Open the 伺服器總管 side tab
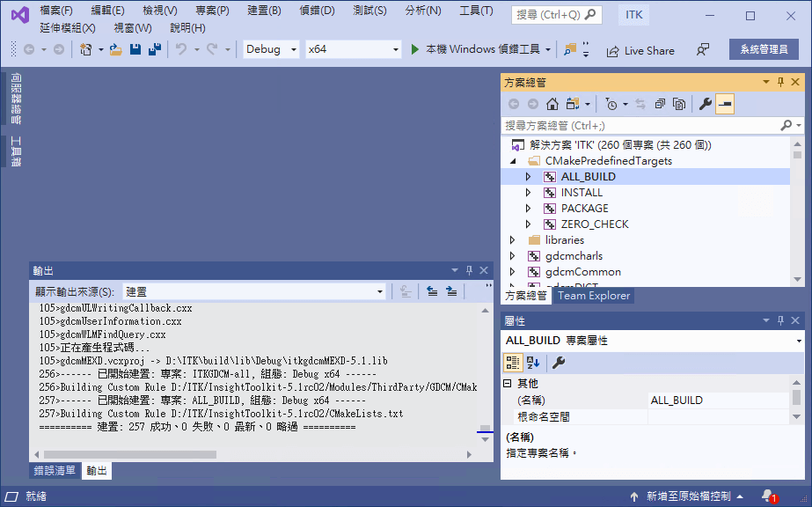The image size is (812, 507). pos(16,99)
